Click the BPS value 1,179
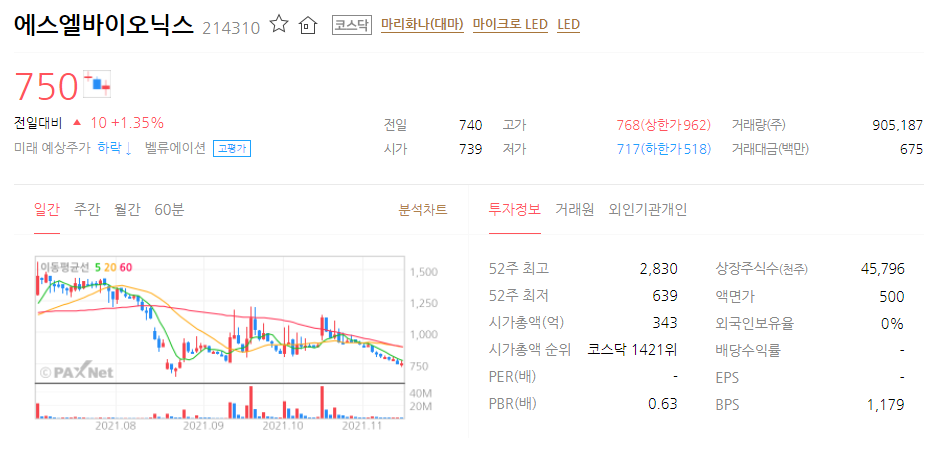 (x=886, y=405)
